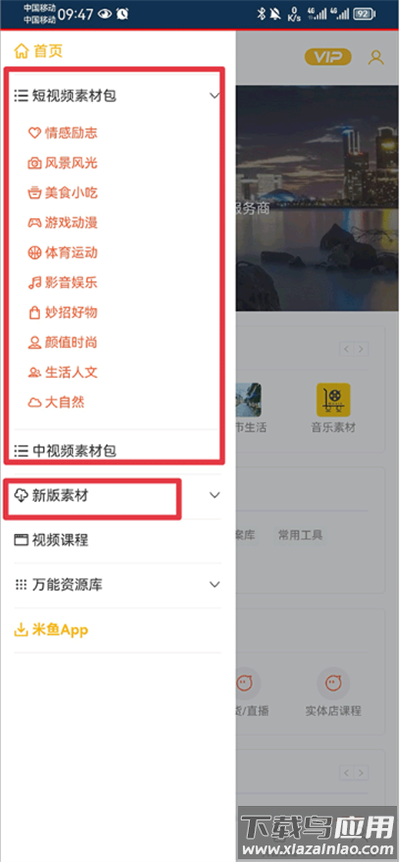Go to the 大自然 category
The height and width of the screenshot is (862, 400).
click(x=56, y=402)
